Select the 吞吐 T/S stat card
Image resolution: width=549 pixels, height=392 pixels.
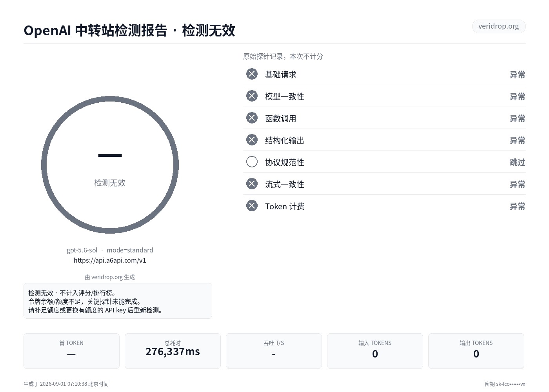tap(274, 351)
